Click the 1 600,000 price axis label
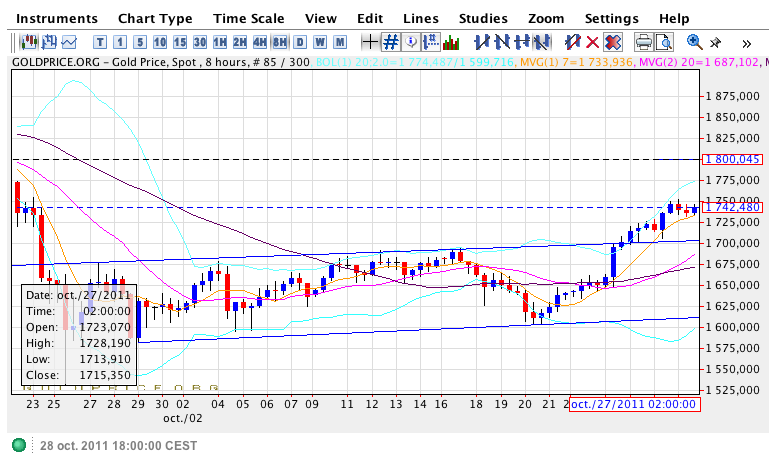The width and height of the screenshot is (781, 462). coord(732,327)
